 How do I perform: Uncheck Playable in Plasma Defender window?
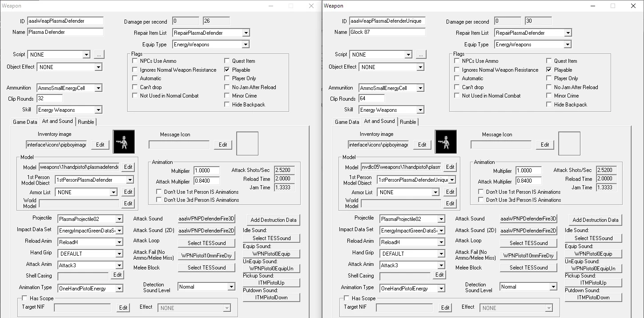pos(227,70)
